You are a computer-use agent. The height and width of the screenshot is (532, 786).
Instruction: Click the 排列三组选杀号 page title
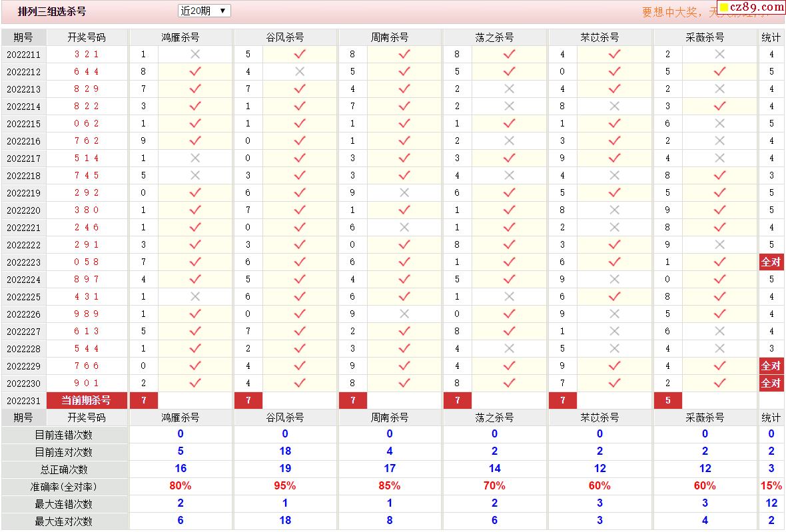52,11
